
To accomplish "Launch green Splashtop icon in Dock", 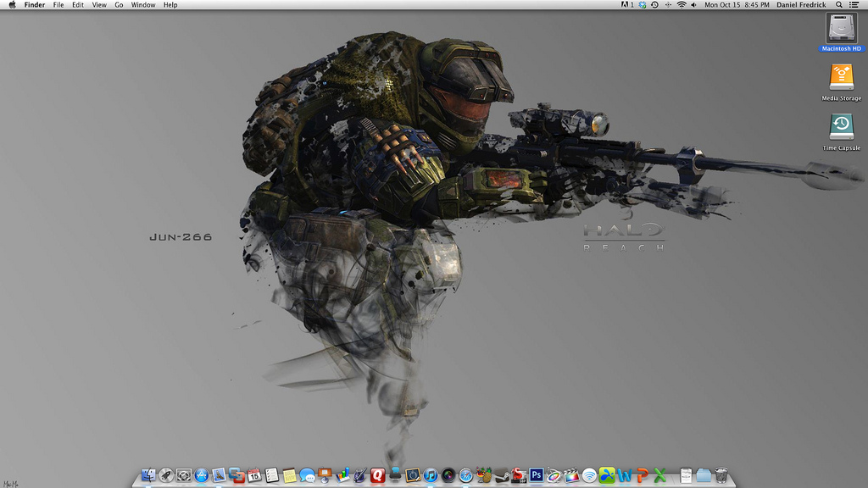I will tap(607, 474).
